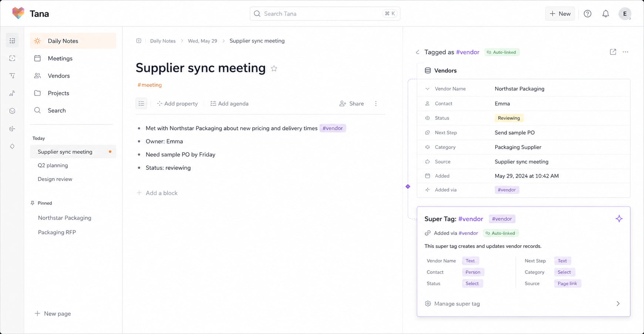Go back with the arrow beside Tagged as
Viewport: 644px width, 334px height.
(x=418, y=52)
